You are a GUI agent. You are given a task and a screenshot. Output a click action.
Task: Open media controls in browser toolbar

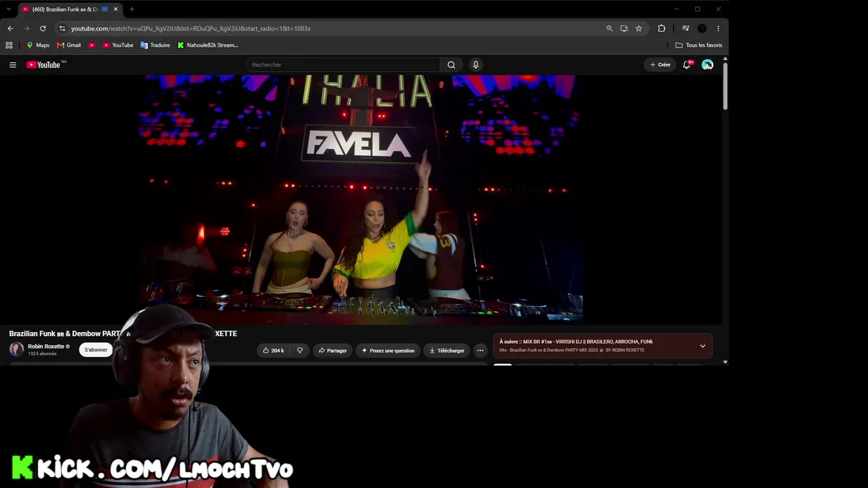[x=686, y=28]
